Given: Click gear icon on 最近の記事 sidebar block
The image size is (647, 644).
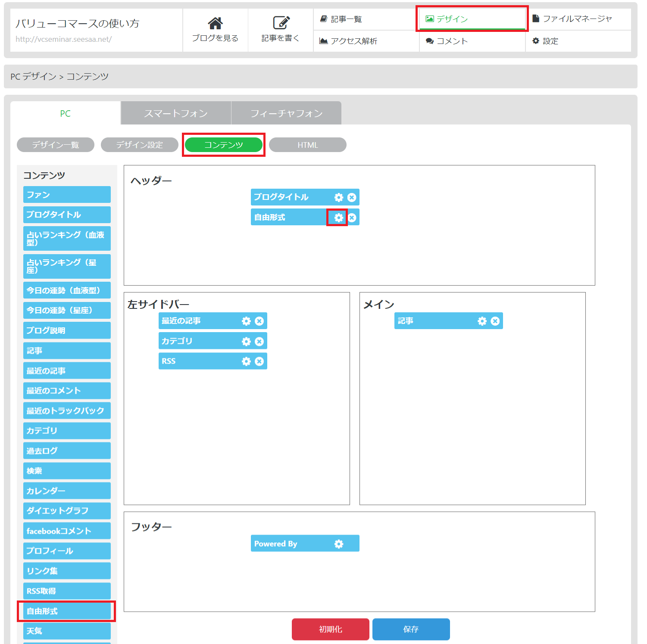Looking at the screenshot, I should point(246,321).
